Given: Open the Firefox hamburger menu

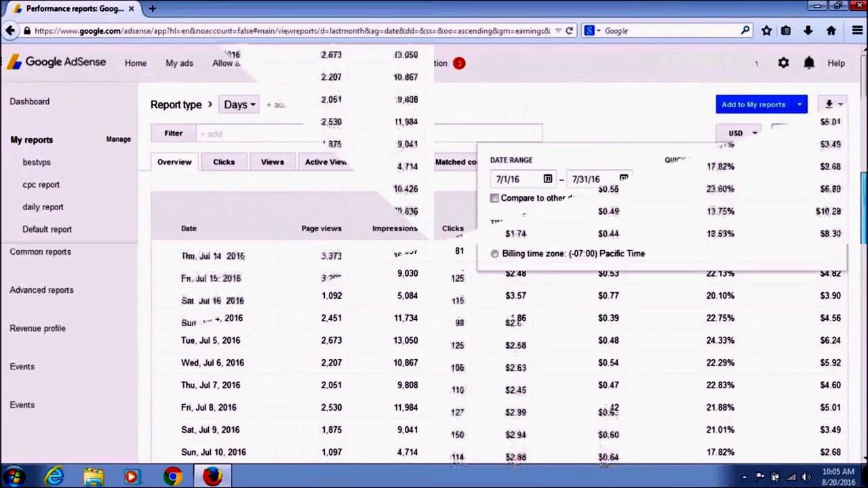Looking at the screenshot, I should [x=857, y=30].
